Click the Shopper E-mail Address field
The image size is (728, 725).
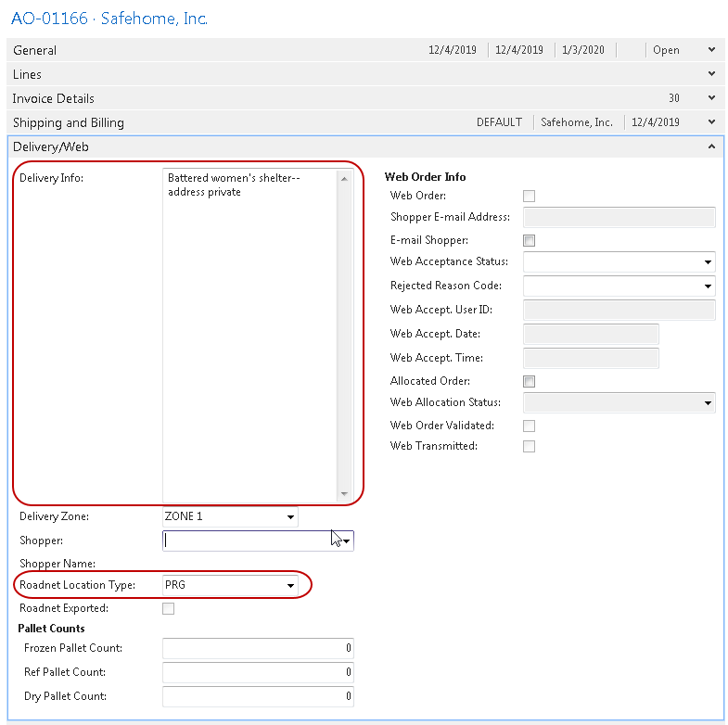coord(619,217)
